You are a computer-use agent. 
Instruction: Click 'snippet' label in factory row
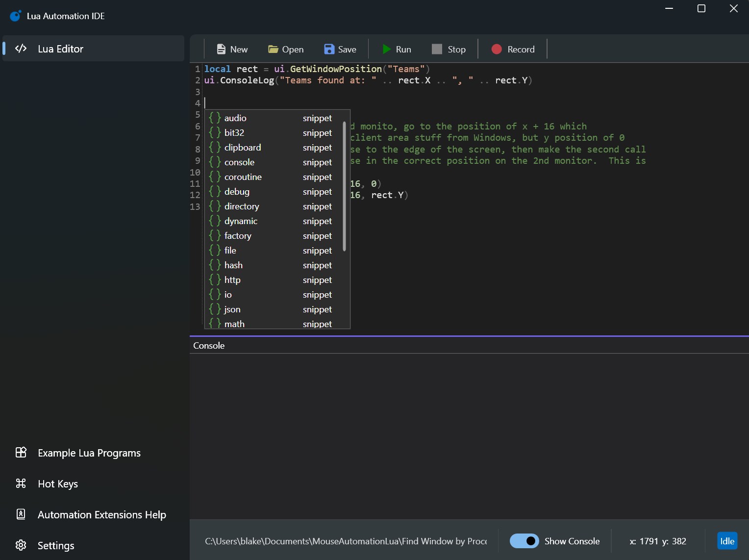(x=317, y=236)
